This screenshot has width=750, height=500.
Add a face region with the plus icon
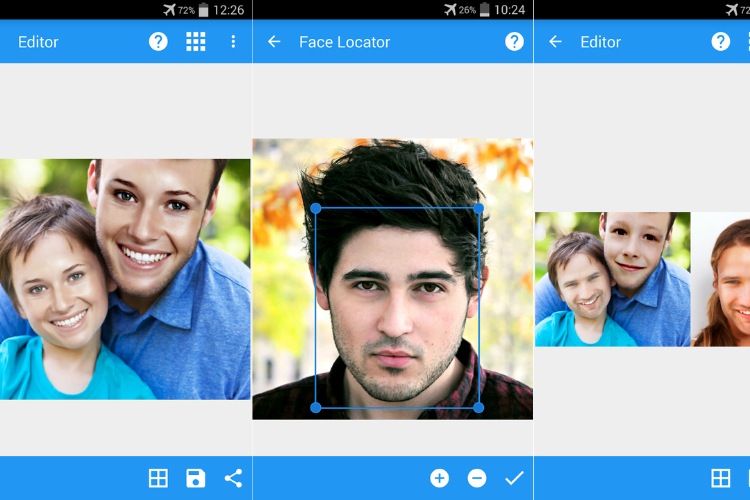point(439,478)
